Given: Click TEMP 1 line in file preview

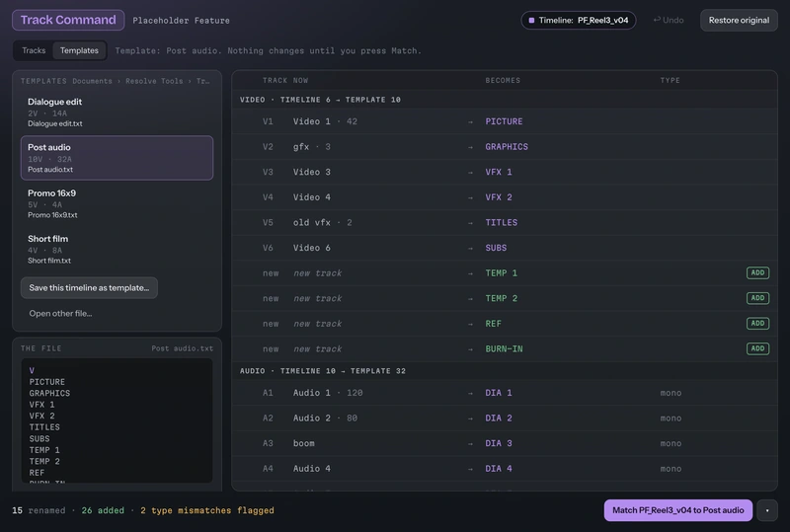Looking at the screenshot, I should click(x=44, y=450).
